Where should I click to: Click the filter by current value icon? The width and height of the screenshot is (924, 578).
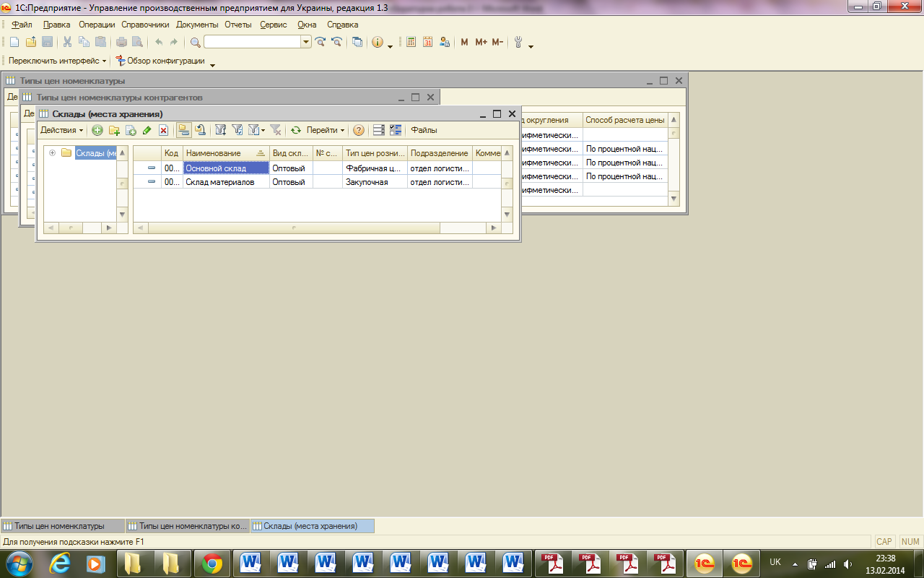click(x=237, y=130)
